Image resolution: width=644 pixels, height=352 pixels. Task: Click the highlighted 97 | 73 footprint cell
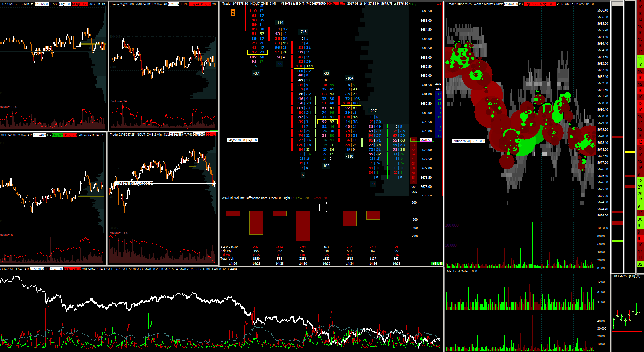[x=258, y=52]
